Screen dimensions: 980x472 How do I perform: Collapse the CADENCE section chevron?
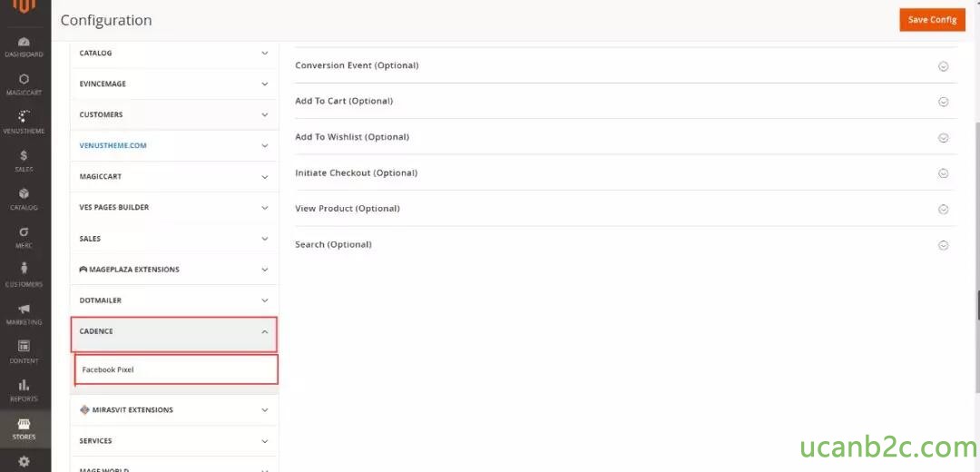[x=264, y=332]
